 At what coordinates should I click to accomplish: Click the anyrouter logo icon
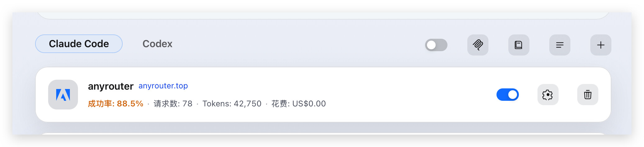(63, 95)
